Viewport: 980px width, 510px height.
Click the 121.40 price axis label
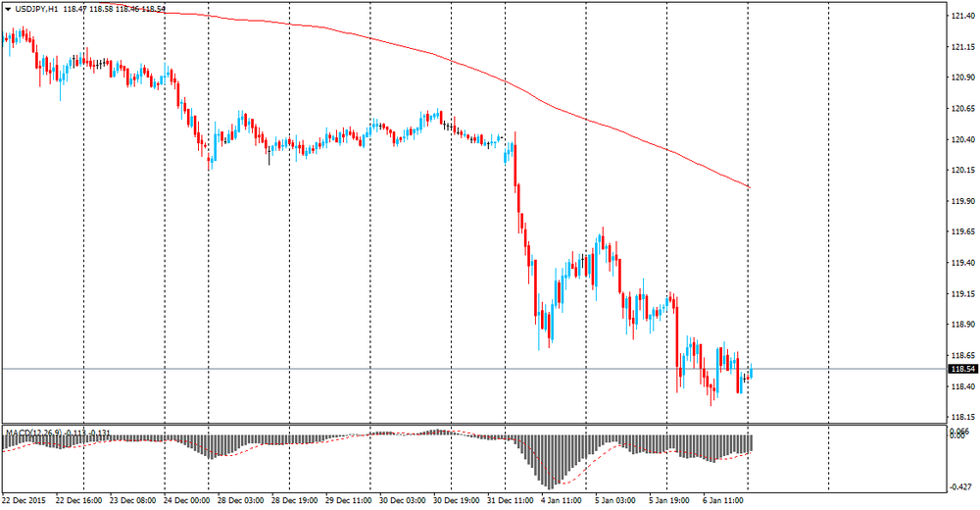click(x=963, y=17)
